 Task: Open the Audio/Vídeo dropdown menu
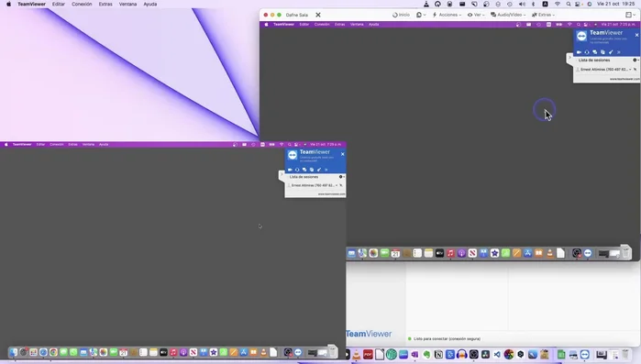click(508, 15)
